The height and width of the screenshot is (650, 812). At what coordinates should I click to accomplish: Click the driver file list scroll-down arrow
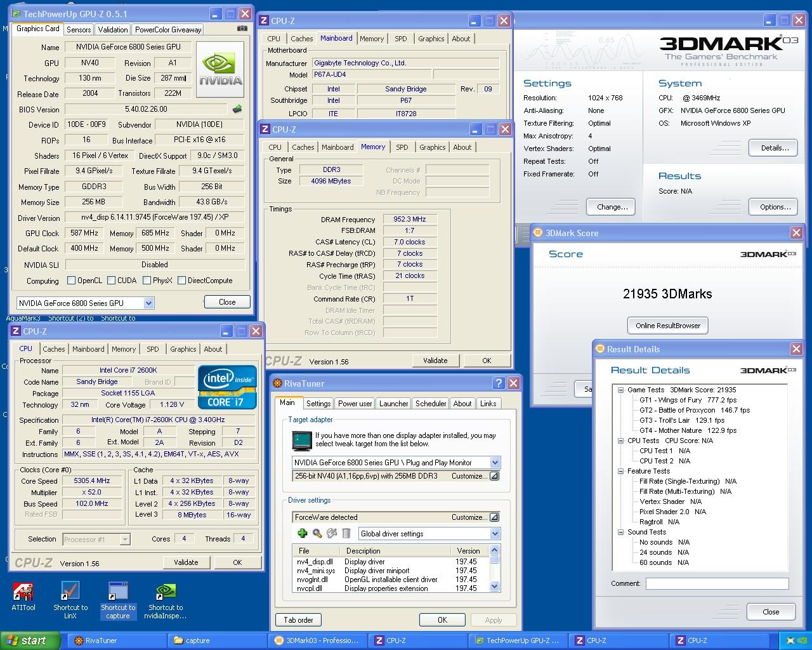495,587
